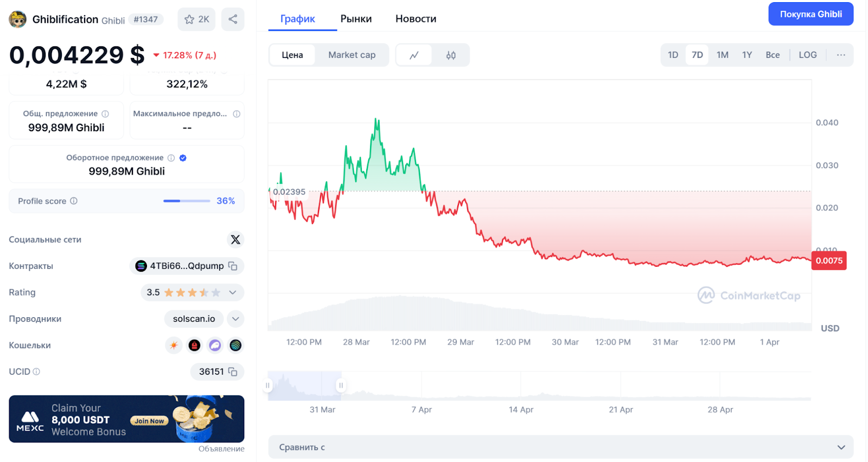Screen dimensions: 868x462
Task: Open chart more options menu
Action: pos(841,55)
